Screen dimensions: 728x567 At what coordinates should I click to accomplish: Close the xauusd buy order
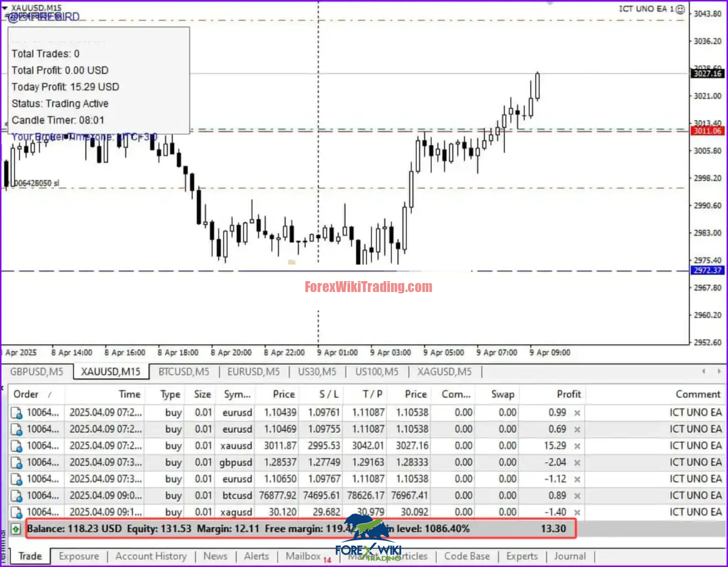(577, 446)
